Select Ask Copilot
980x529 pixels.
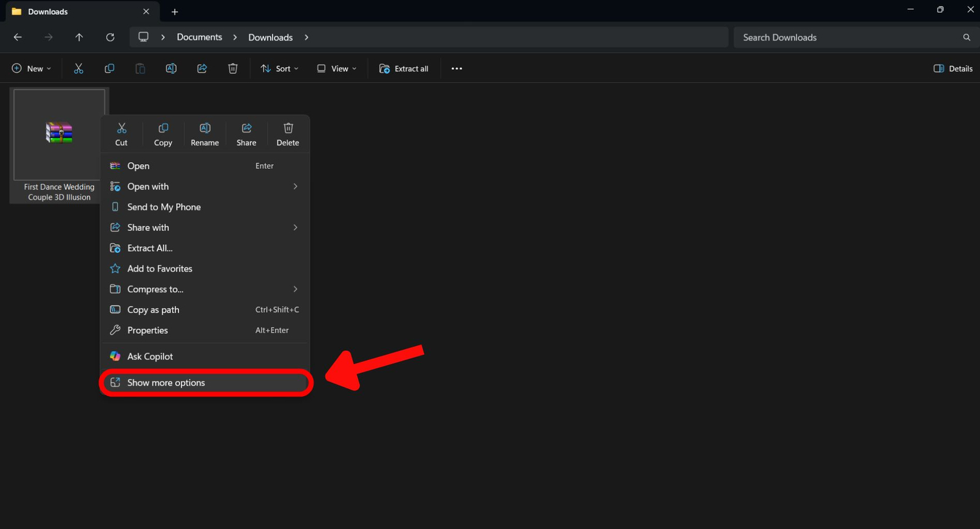pos(205,356)
